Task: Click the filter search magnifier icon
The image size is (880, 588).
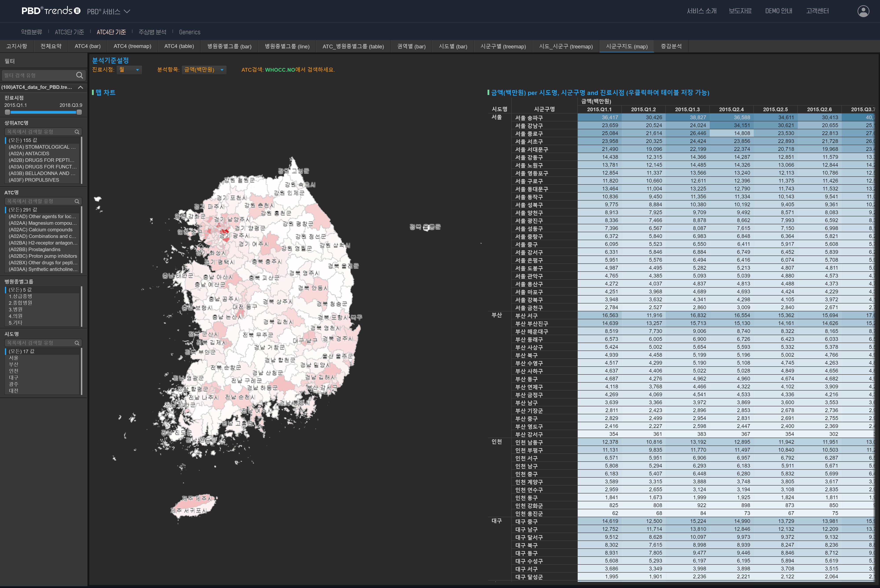Action: coord(79,75)
